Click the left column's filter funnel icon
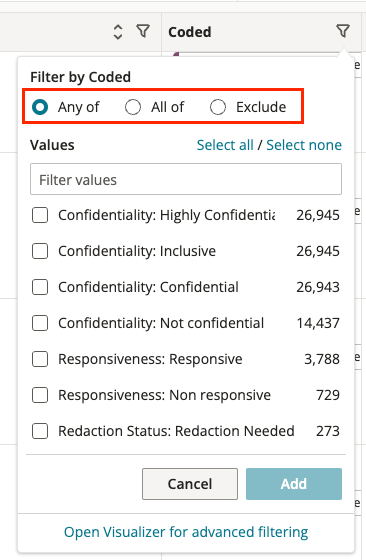 (143, 31)
